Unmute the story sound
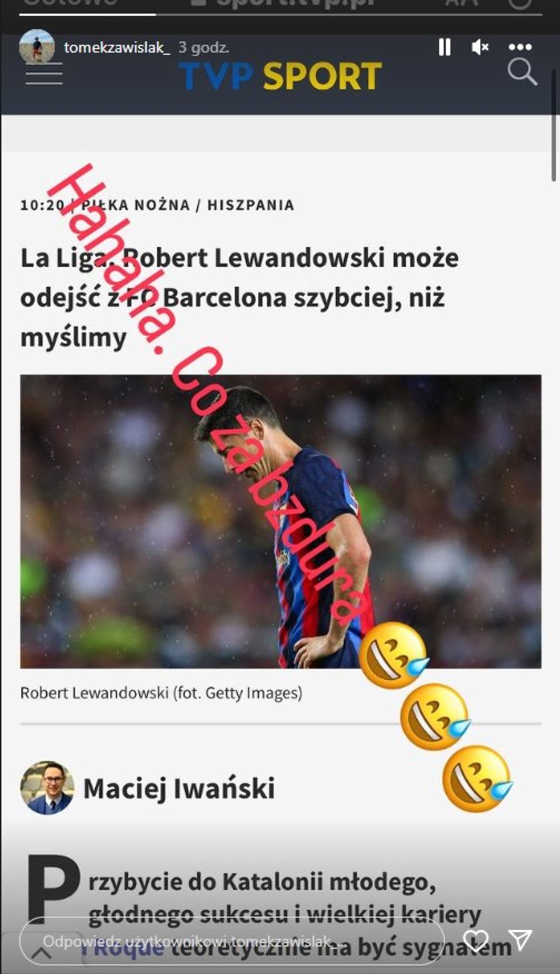 (x=480, y=47)
